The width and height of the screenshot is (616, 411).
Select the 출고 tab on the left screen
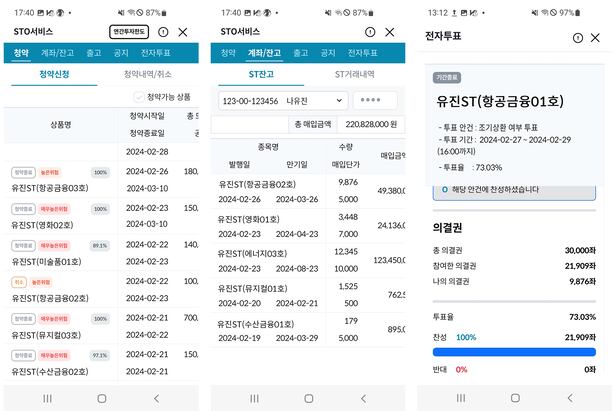point(93,52)
